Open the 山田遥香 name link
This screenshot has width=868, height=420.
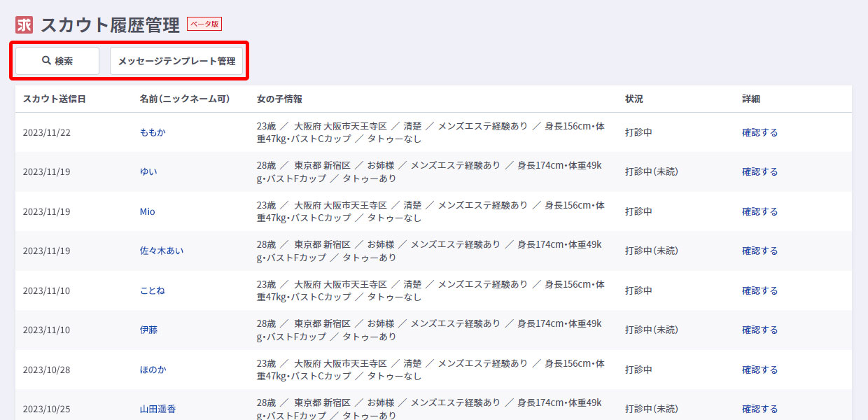[157, 409]
